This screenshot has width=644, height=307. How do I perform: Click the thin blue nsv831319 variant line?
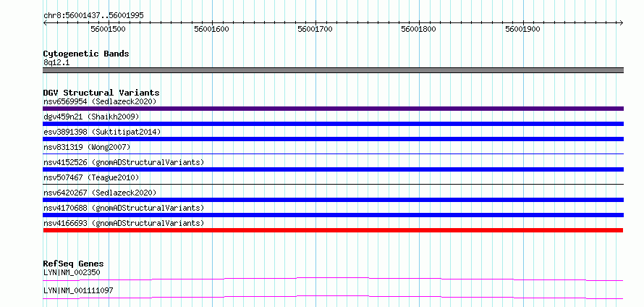[x=333, y=154]
